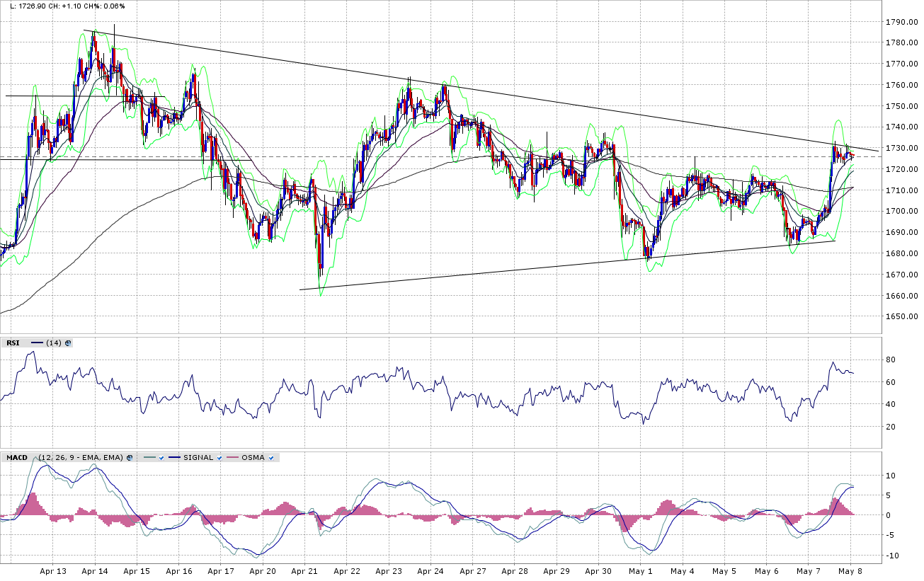This screenshot has width=924, height=581.
Task: Open the RSI indicator settings icon
Action: point(68,343)
